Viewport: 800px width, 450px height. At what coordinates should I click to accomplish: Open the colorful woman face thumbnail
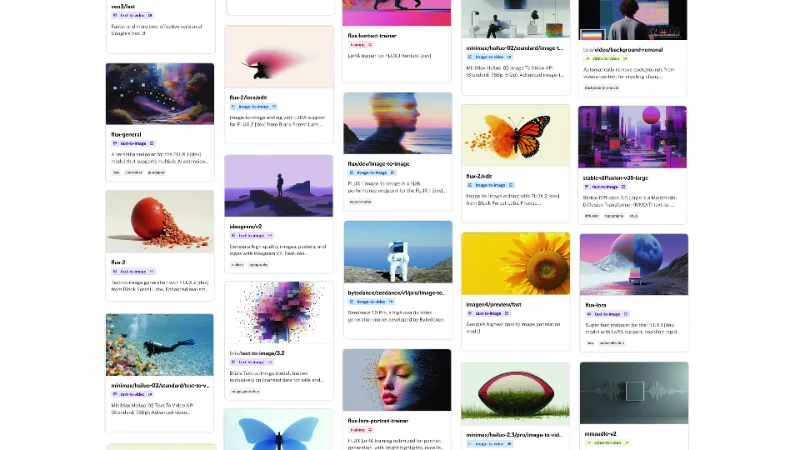(x=397, y=380)
